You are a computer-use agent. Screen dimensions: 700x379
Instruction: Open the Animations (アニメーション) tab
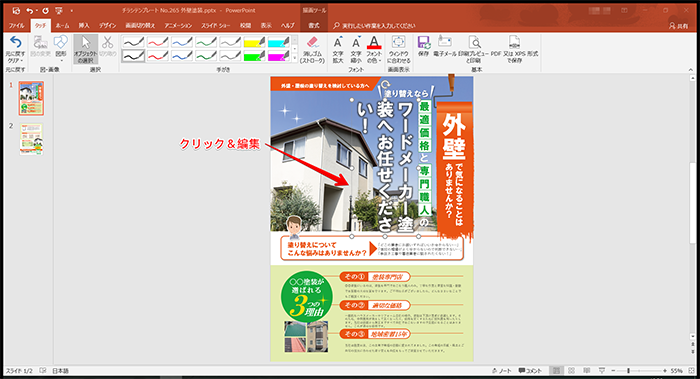coord(178,25)
